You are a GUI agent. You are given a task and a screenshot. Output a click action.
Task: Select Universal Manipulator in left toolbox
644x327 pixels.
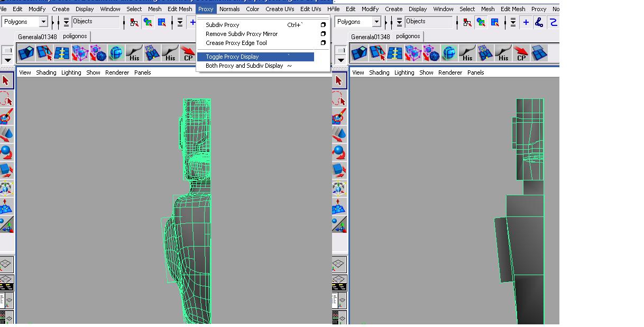(6, 189)
